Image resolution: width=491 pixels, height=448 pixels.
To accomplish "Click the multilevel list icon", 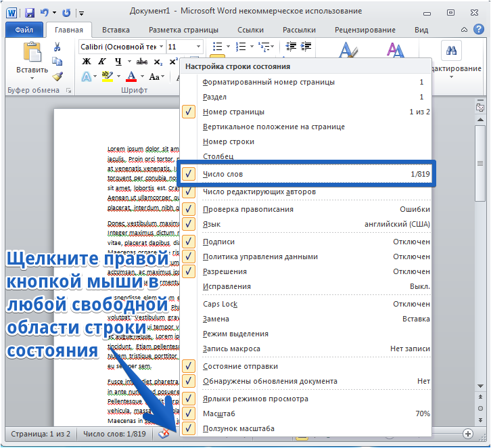I will tap(264, 47).
